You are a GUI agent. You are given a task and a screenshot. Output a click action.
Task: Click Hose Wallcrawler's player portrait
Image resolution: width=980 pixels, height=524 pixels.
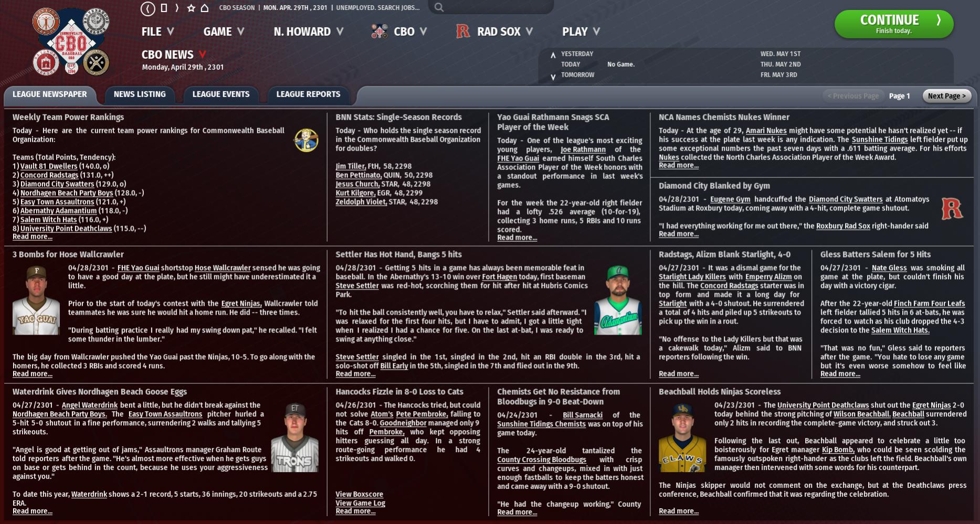click(36, 300)
